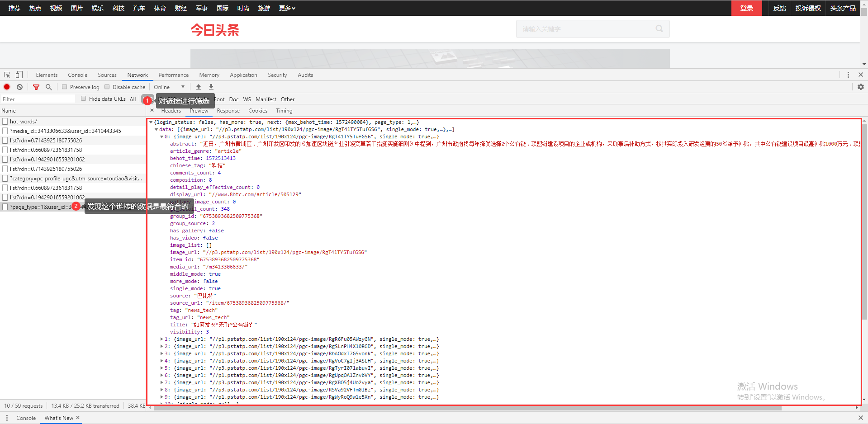Enable the Disable cache checkbox
This screenshot has width=868, height=424.
tap(107, 87)
